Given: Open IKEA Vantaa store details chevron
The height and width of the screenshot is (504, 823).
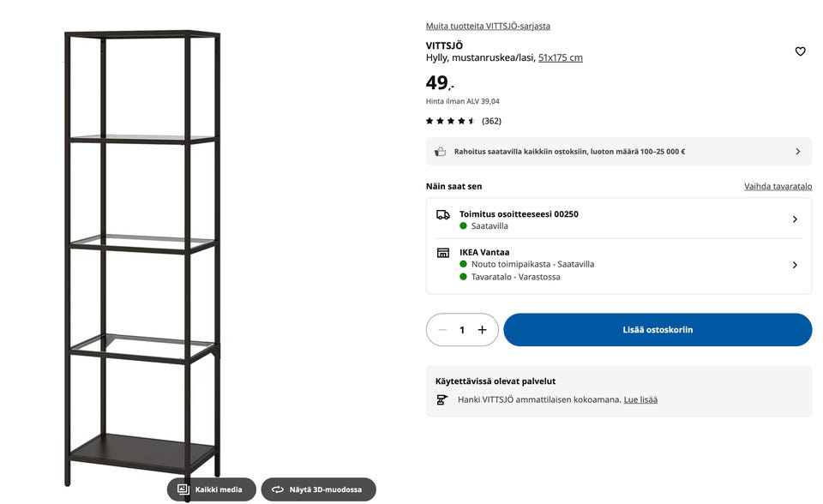Looking at the screenshot, I should [x=795, y=265].
